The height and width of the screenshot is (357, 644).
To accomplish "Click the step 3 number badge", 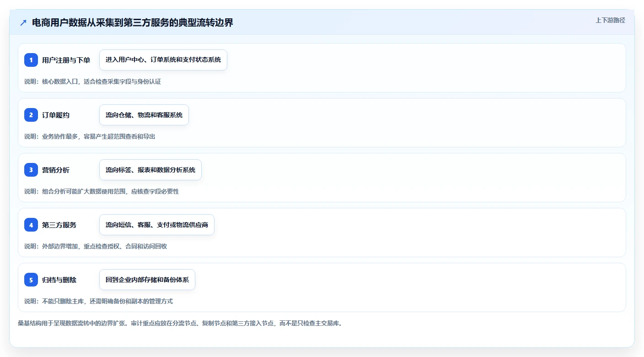I will [x=31, y=170].
